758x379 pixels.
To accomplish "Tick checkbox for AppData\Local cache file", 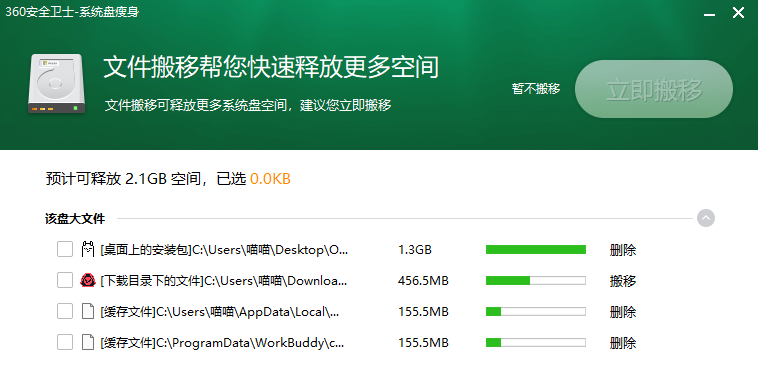I will tap(65, 311).
